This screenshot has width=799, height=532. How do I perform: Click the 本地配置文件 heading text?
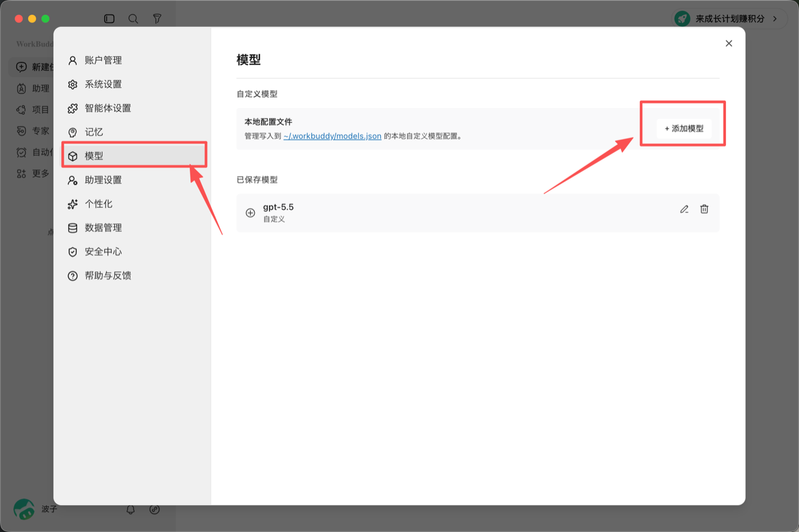pyautogui.click(x=268, y=122)
